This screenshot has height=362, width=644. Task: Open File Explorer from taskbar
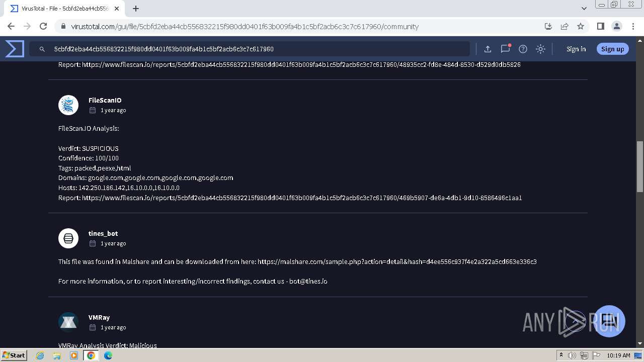click(x=57, y=355)
